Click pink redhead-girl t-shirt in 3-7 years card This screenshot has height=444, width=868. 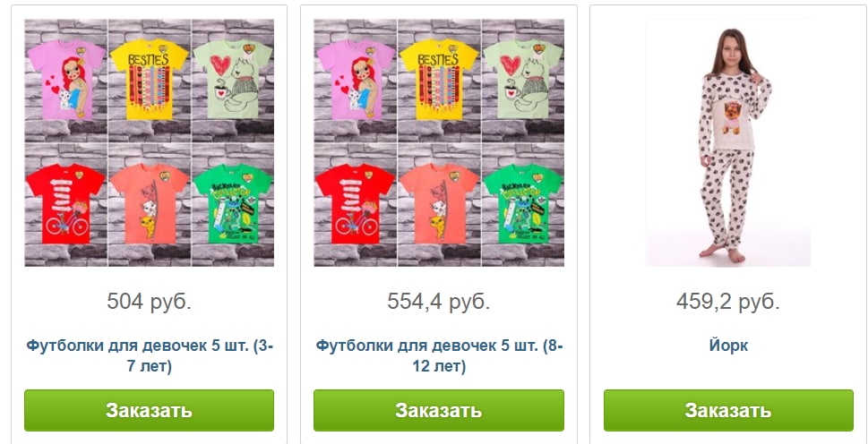point(66,80)
